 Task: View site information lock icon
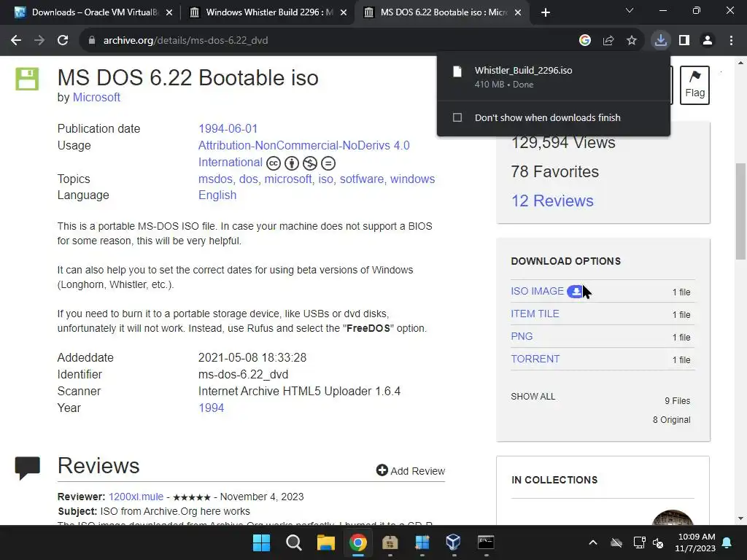click(91, 41)
